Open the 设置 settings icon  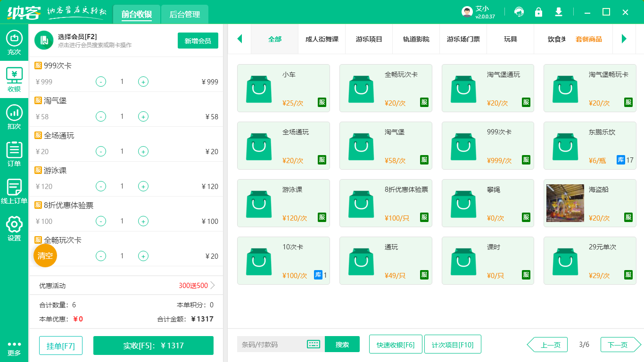(14, 225)
